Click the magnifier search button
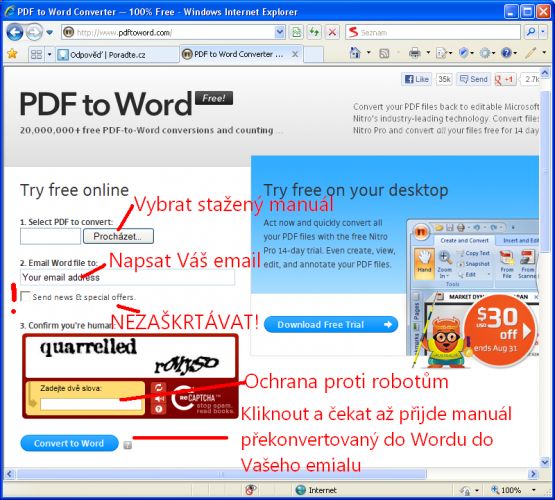The width and height of the screenshot is (555, 500). click(x=531, y=33)
